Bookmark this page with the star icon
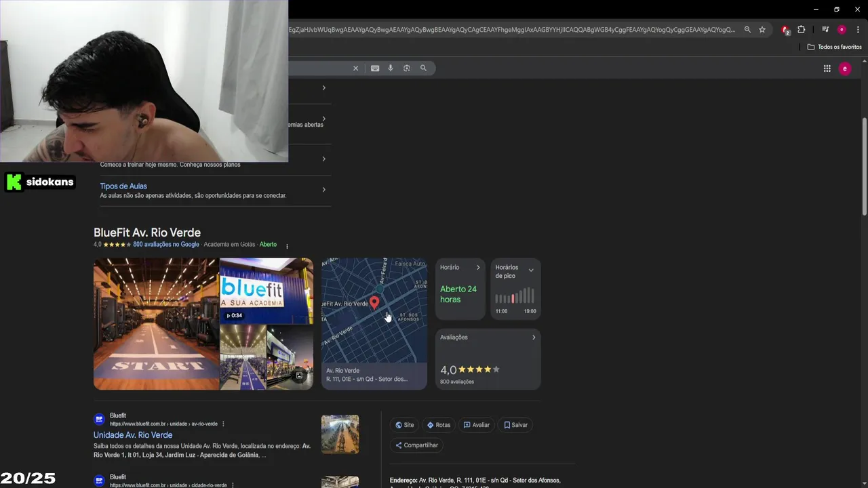 point(762,30)
